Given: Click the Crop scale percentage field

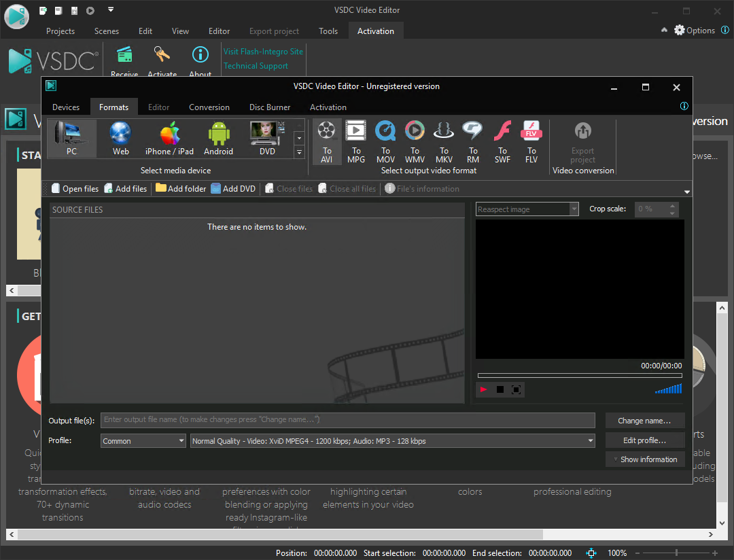Looking at the screenshot, I should click(651, 209).
